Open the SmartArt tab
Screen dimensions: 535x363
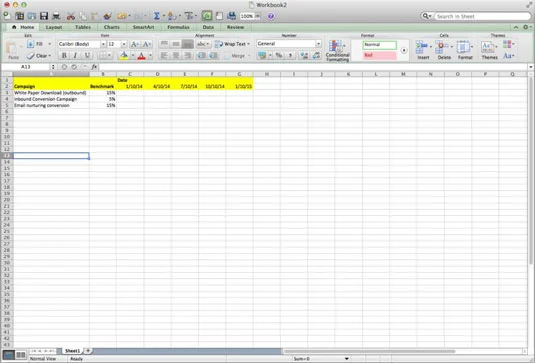[x=143, y=27]
